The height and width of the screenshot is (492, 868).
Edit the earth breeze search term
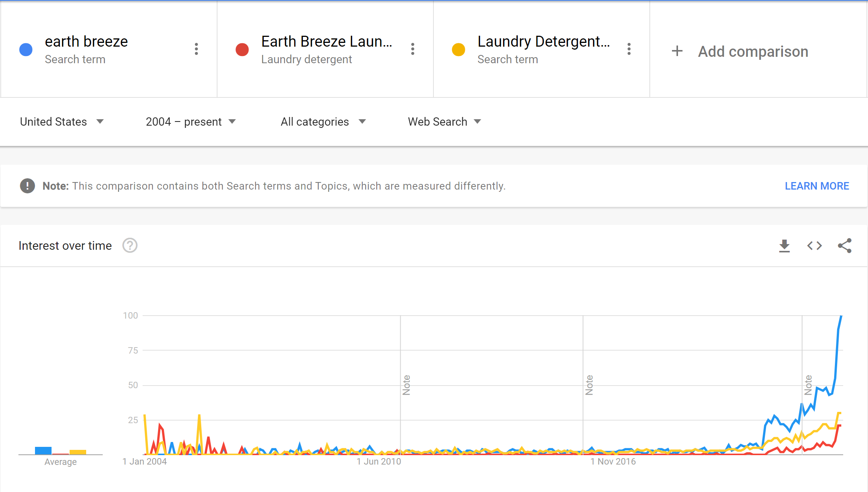(86, 41)
